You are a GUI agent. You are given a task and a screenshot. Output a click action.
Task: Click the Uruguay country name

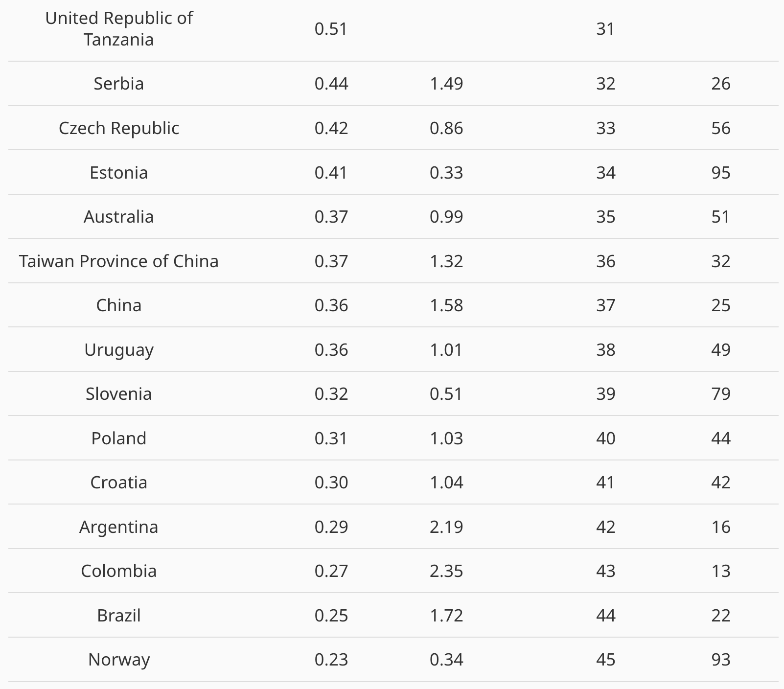coord(119,350)
